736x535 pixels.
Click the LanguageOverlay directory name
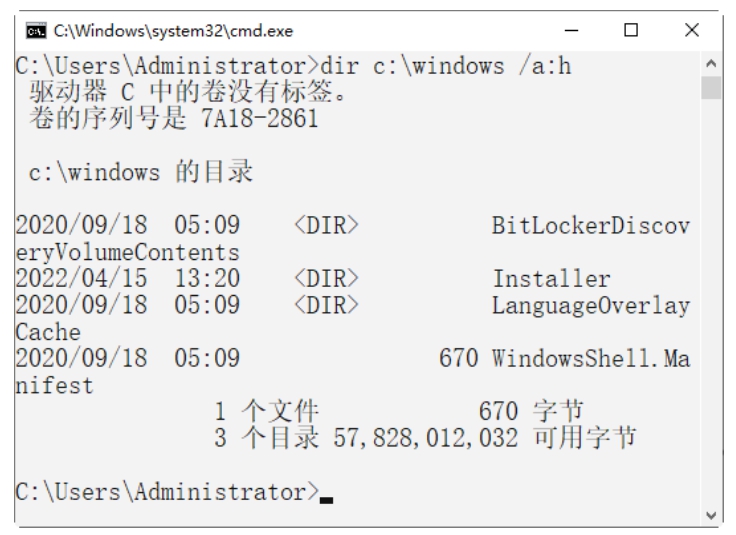[590, 305]
